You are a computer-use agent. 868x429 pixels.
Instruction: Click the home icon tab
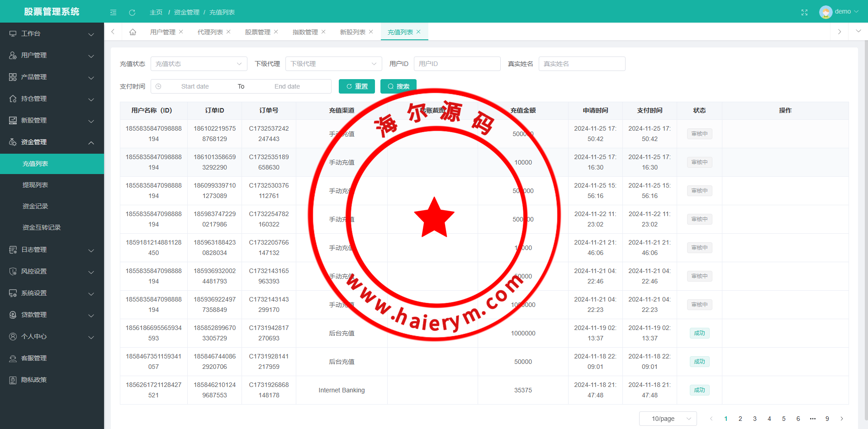click(x=133, y=32)
